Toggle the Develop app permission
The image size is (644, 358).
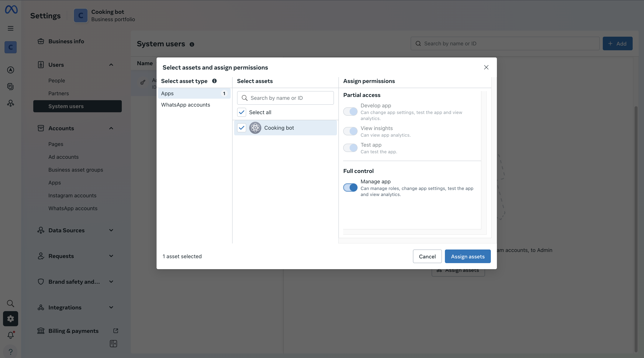coord(350,112)
